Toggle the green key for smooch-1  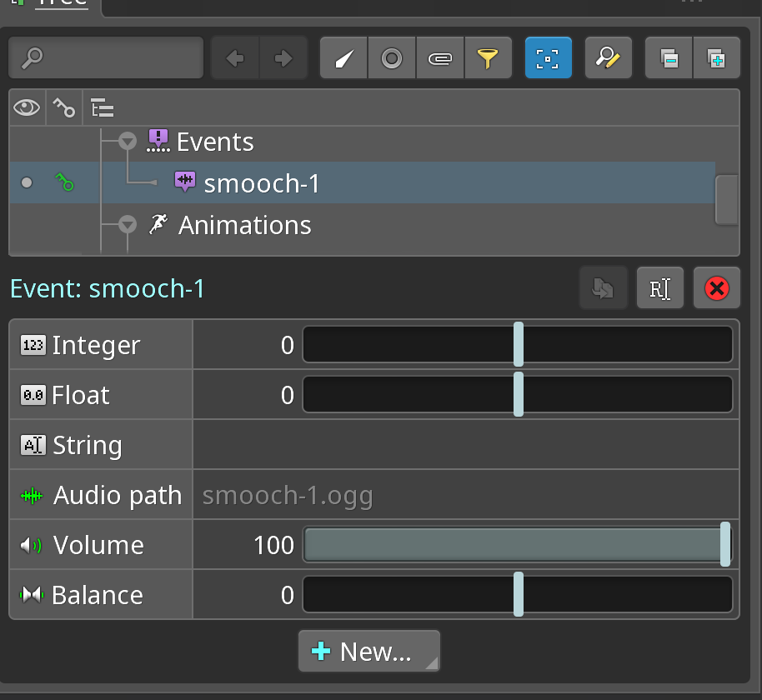click(x=64, y=182)
